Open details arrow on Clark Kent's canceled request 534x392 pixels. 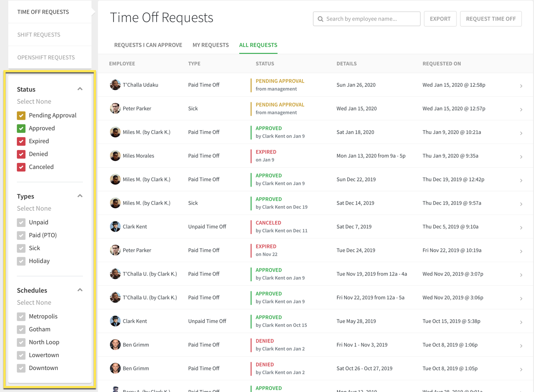click(521, 226)
